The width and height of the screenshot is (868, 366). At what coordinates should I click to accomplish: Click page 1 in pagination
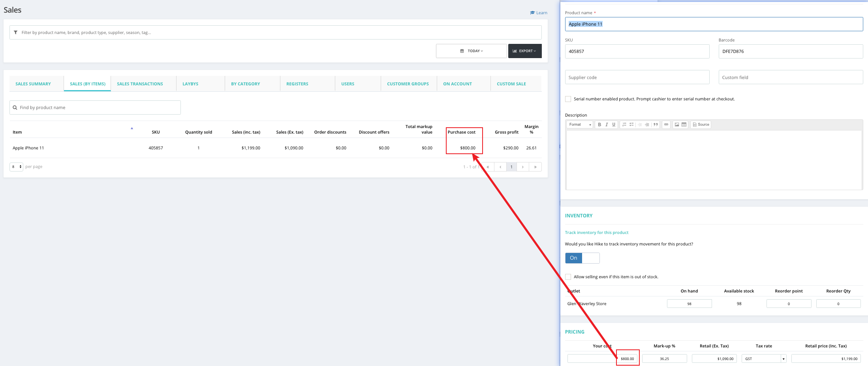pos(511,167)
